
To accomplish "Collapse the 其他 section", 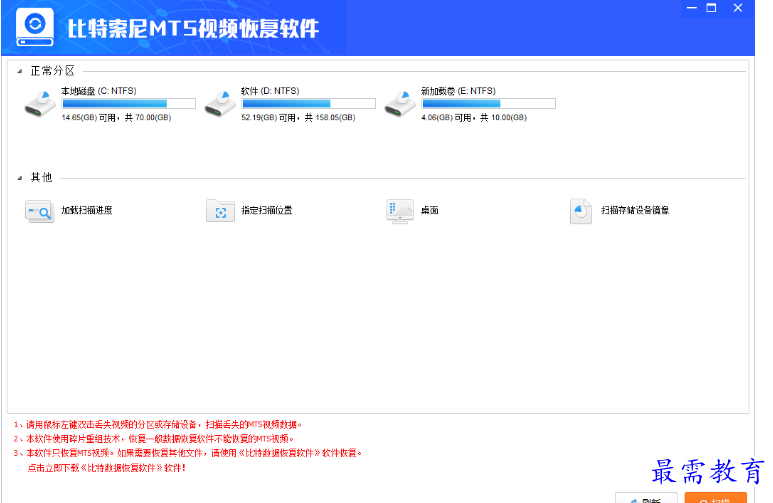I will (20, 178).
